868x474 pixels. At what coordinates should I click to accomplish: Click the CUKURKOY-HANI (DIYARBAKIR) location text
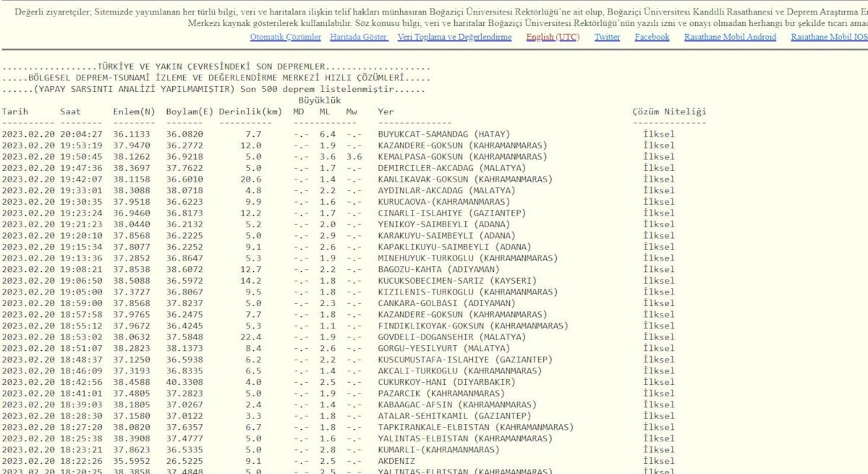[x=446, y=382]
